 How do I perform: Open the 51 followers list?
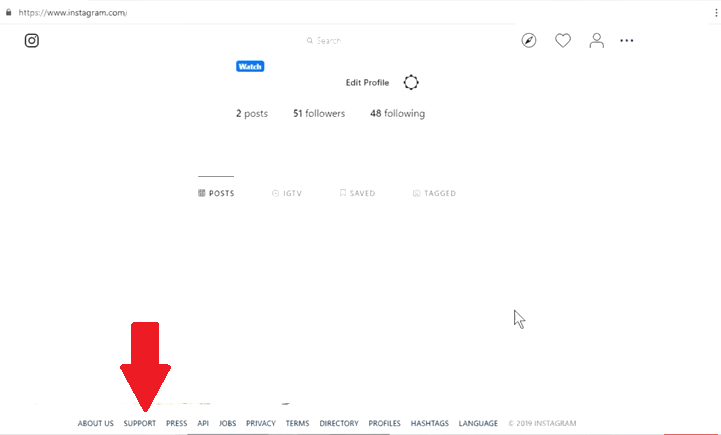point(319,114)
